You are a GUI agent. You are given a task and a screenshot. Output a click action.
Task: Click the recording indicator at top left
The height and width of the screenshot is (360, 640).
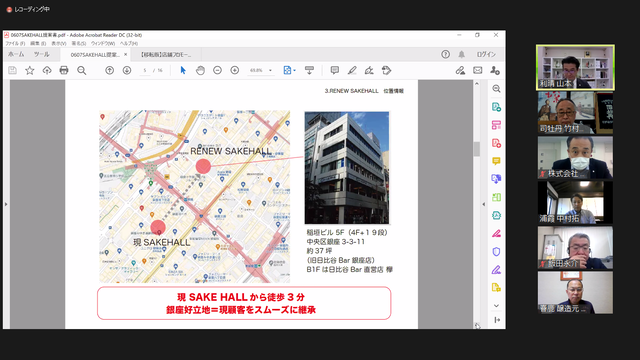(28, 9)
